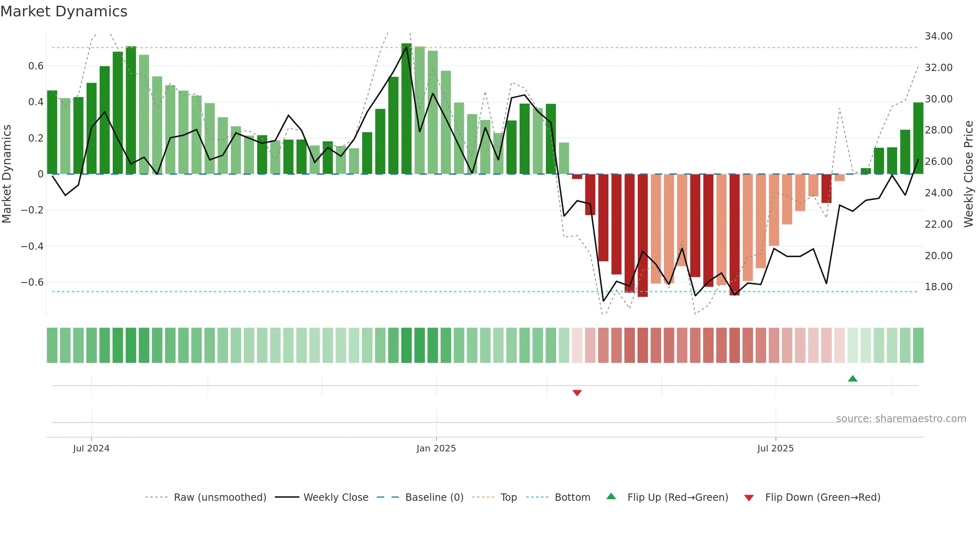The height and width of the screenshot is (551, 980).
Task: Click the 0.2 left axis tick label
Action: (x=36, y=138)
